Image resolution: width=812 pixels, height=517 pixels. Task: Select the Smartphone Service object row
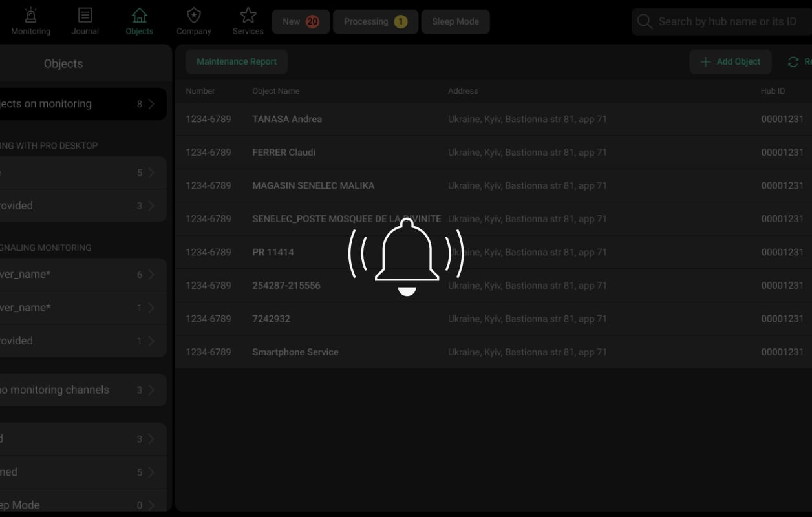tap(295, 352)
